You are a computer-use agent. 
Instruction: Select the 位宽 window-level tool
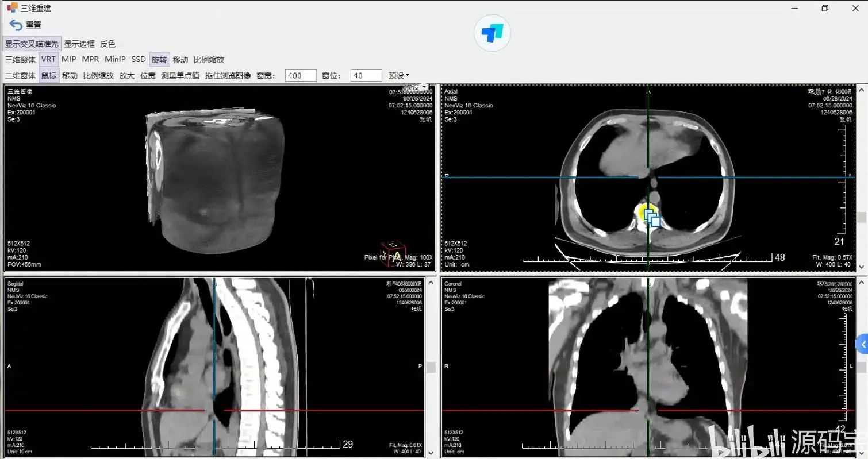pos(148,75)
